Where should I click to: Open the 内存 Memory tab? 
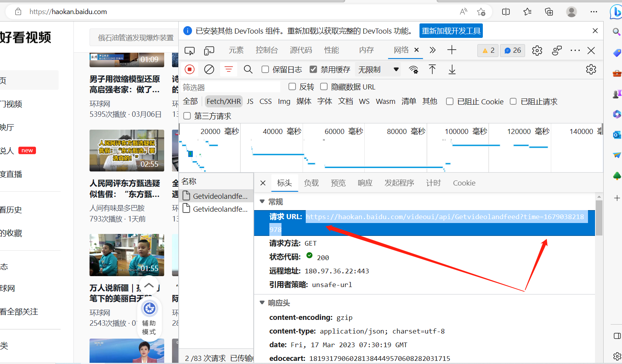pyautogui.click(x=366, y=50)
